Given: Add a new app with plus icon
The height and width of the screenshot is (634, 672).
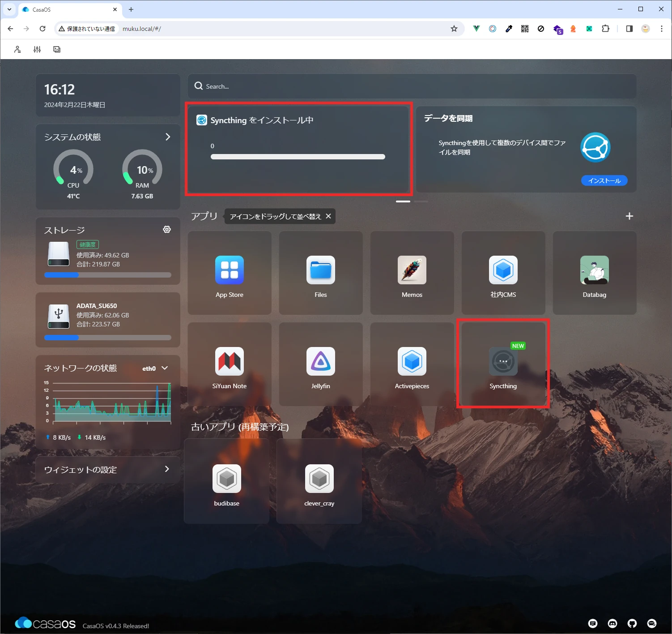Looking at the screenshot, I should pos(629,216).
